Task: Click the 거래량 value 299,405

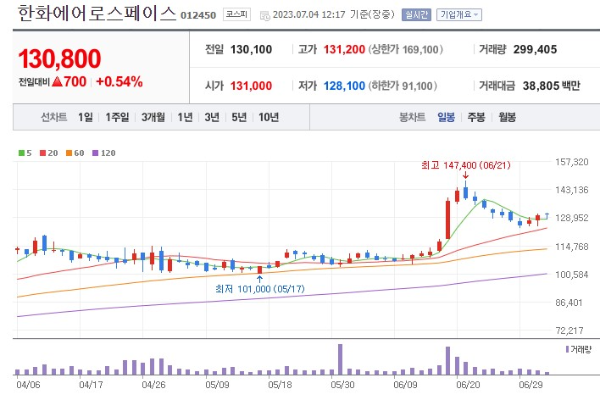Action: click(x=535, y=49)
